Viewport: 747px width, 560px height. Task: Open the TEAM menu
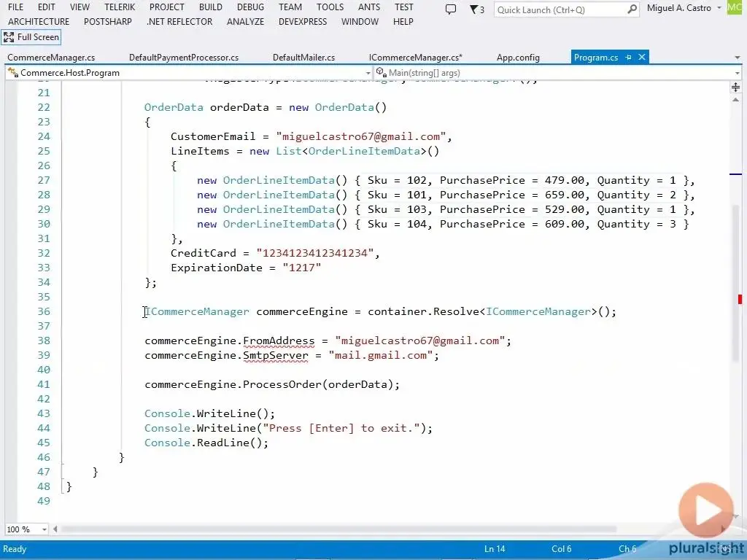(290, 7)
